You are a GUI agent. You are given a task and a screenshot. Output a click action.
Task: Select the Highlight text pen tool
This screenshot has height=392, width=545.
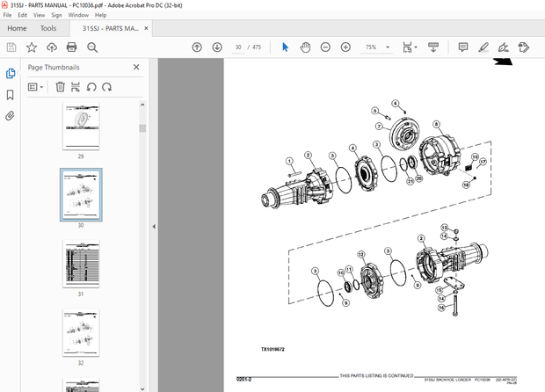(x=483, y=47)
